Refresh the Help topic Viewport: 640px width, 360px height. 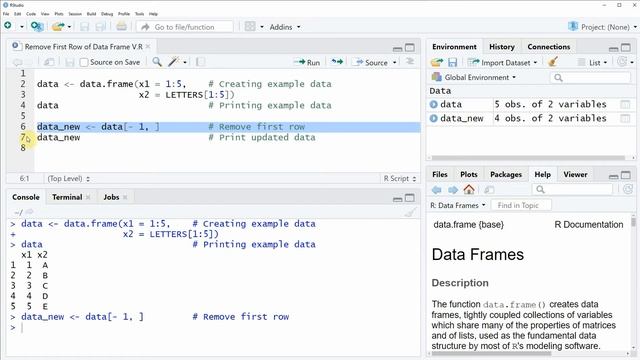pyautogui.click(x=628, y=189)
